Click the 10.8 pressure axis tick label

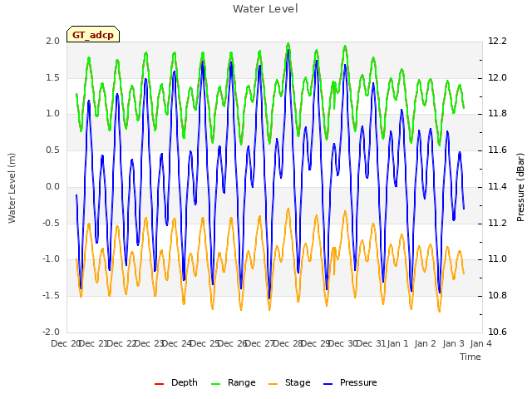[x=497, y=296]
